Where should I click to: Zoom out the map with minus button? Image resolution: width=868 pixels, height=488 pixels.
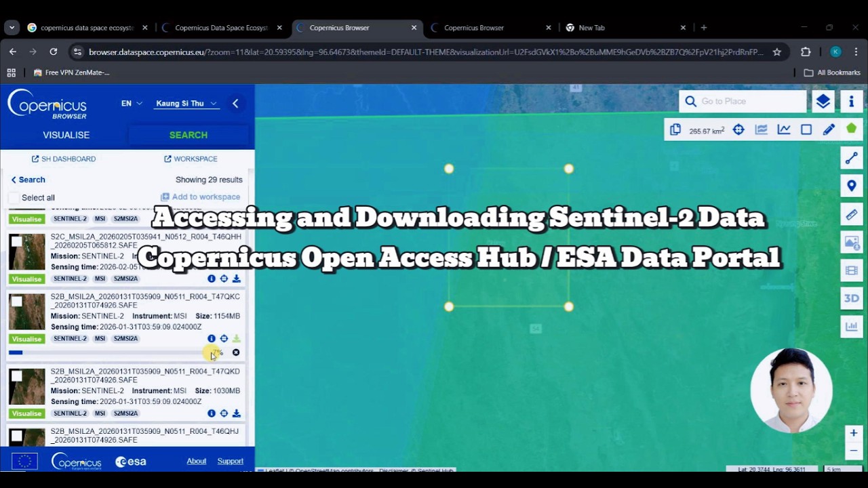click(x=854, y=450)
